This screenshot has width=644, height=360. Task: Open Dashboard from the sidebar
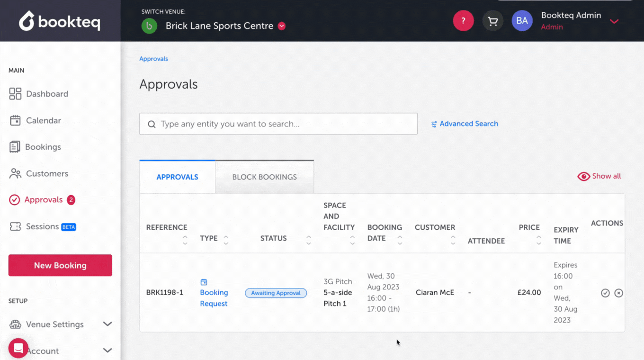click(46, 94)
